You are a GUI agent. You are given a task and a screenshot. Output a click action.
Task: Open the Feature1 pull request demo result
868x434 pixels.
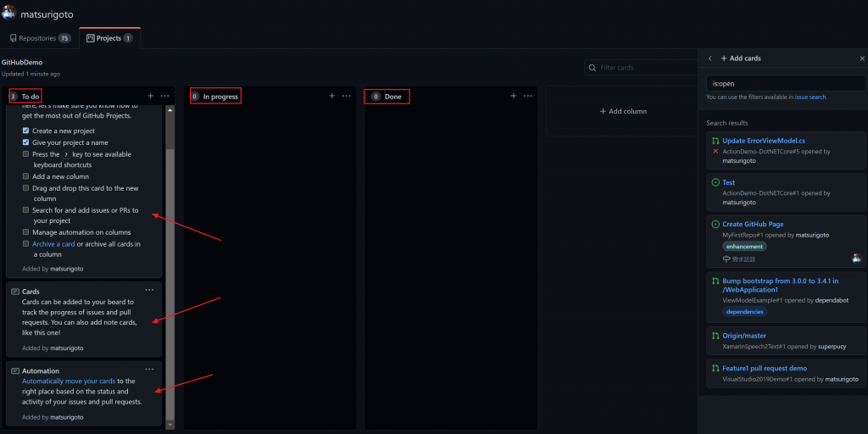pos(765,368)
